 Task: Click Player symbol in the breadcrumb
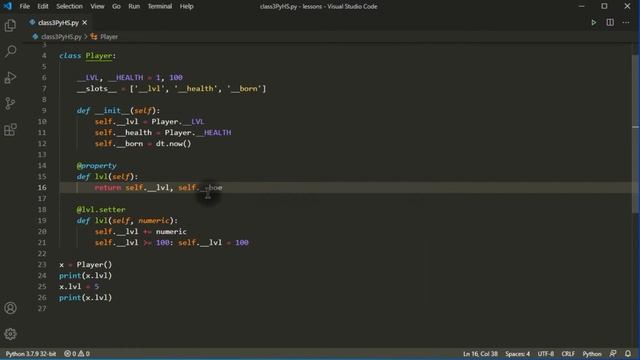pos(109,37)
